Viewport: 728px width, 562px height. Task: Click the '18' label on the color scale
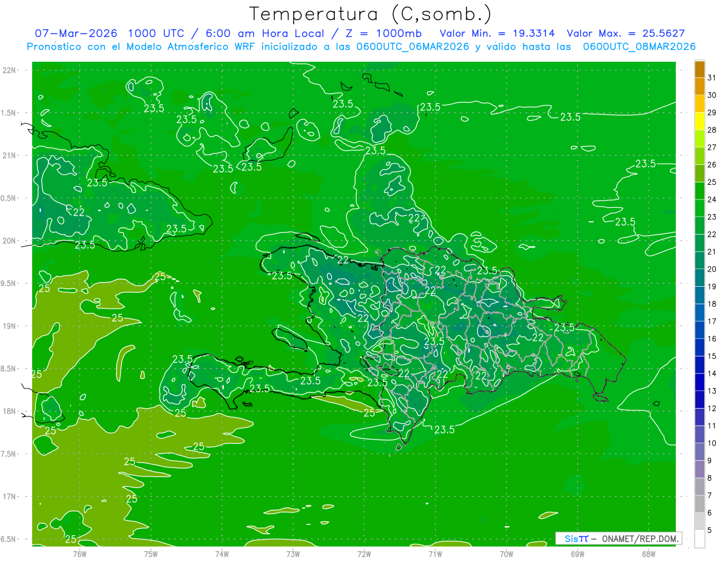point(712,304)
